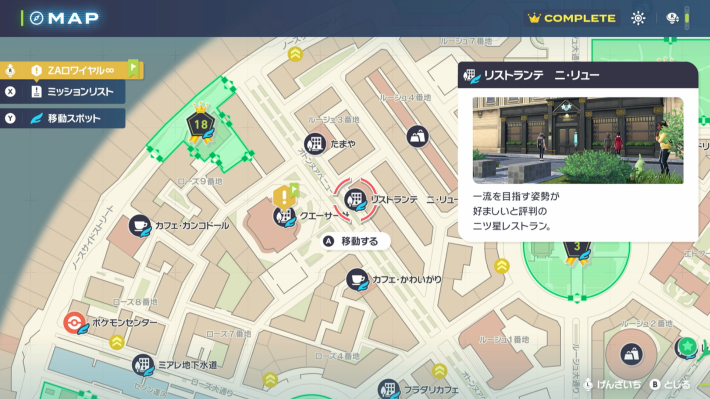Select the たまや building icon
The height and width of the screenshot is (399, 710).
[315, 144]
